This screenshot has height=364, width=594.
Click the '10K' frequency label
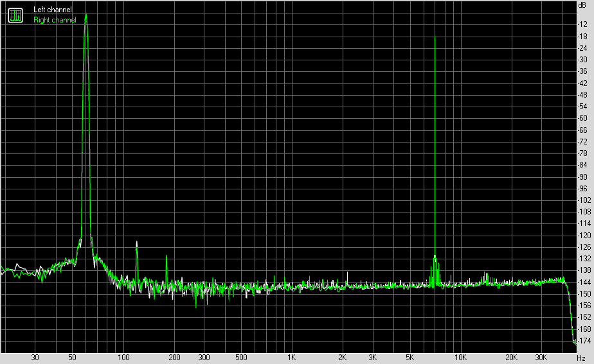pyautogui.click(x=460, y=358)
